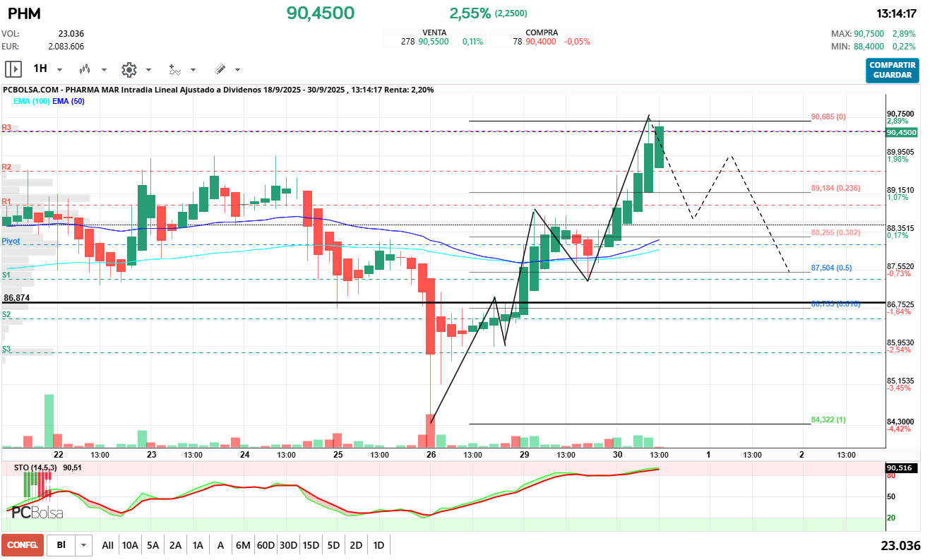The width and height of the screenshot is (930, 560).
Task: Switch to the 1A time range
Action: click(x=198, y=545)
